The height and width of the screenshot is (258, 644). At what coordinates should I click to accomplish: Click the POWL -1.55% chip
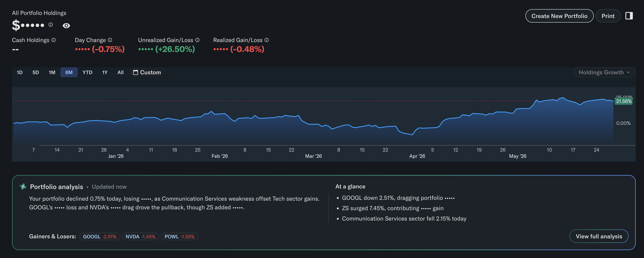click(180, 236)
